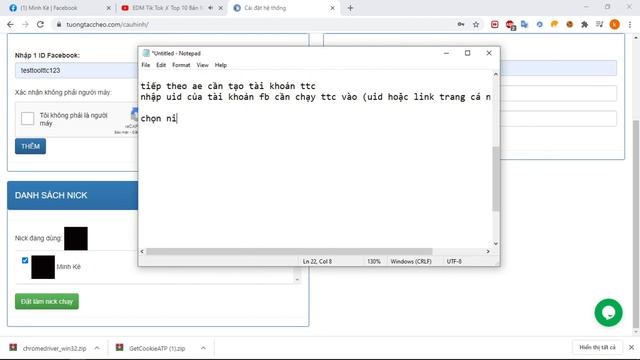Click the site lock icon in address bar
The image size is (640, 360).
[59, 24]
